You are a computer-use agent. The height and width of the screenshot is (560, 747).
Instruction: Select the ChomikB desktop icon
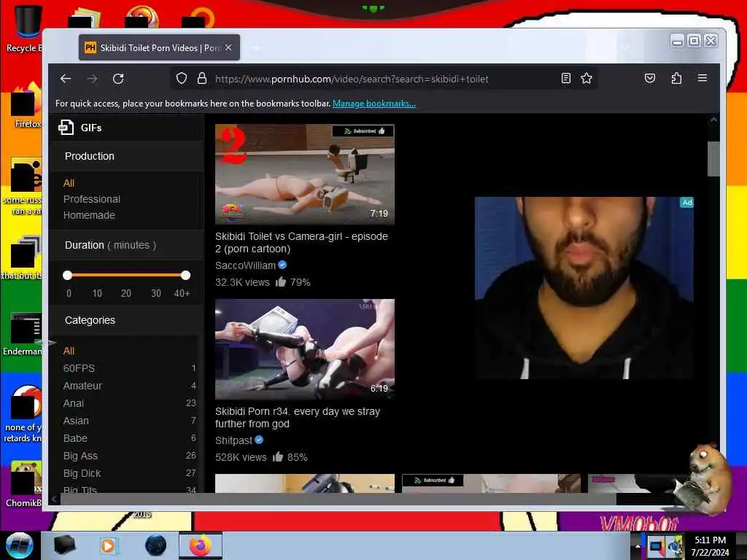[x=24, y=484]
